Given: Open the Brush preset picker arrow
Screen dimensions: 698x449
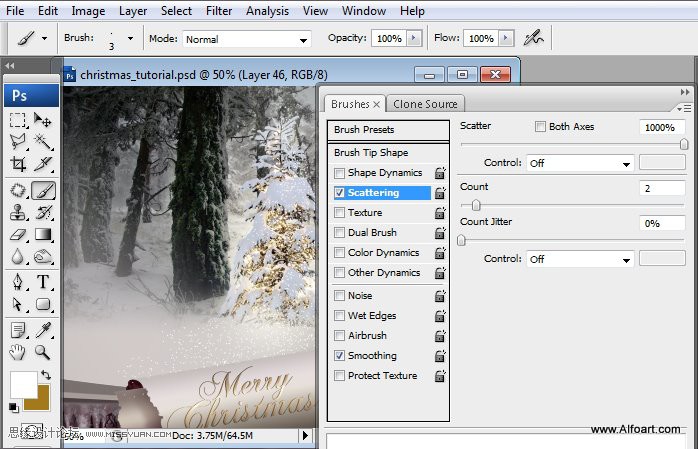Looking at the screenshot, I should (x=130, y=39).
